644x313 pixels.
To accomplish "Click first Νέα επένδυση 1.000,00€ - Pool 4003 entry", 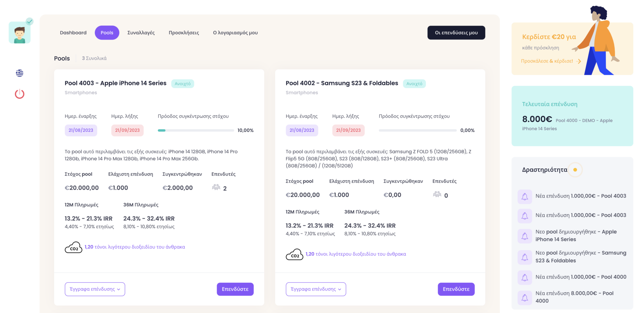I will [581, 196].
